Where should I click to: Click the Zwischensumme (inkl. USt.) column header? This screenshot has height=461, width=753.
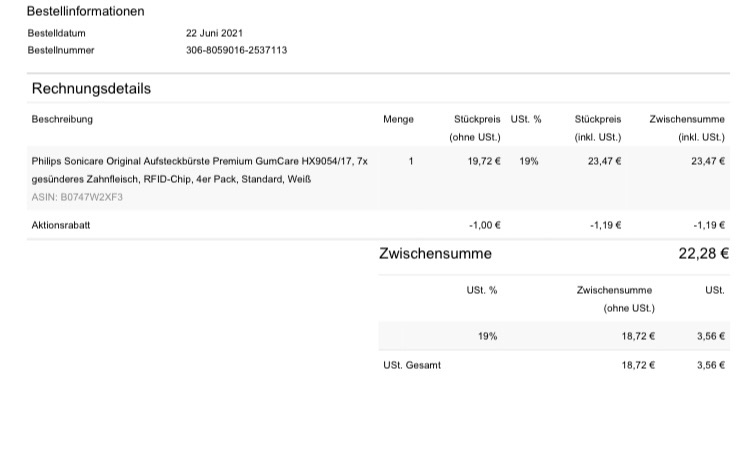pyautogui.click(x=687, y=128)
